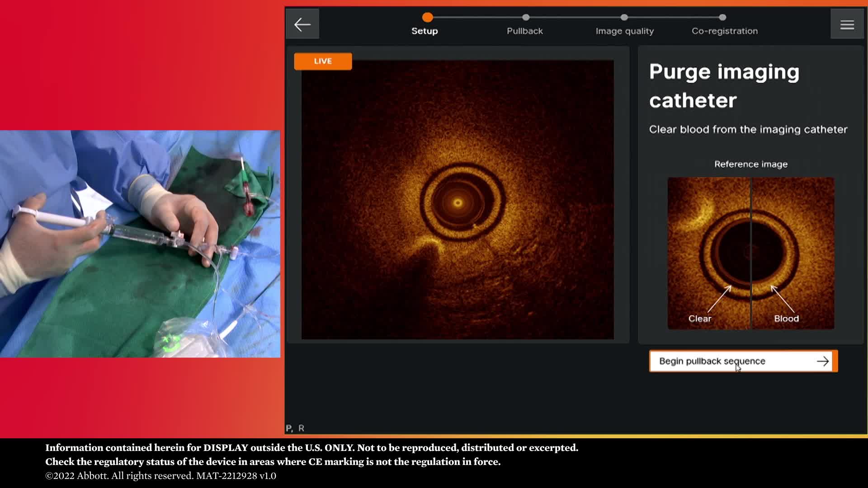This screenshot has width=868, height=488.
Task: Click the arrow on Begin pullback sequence
Action: coord(823,361)
